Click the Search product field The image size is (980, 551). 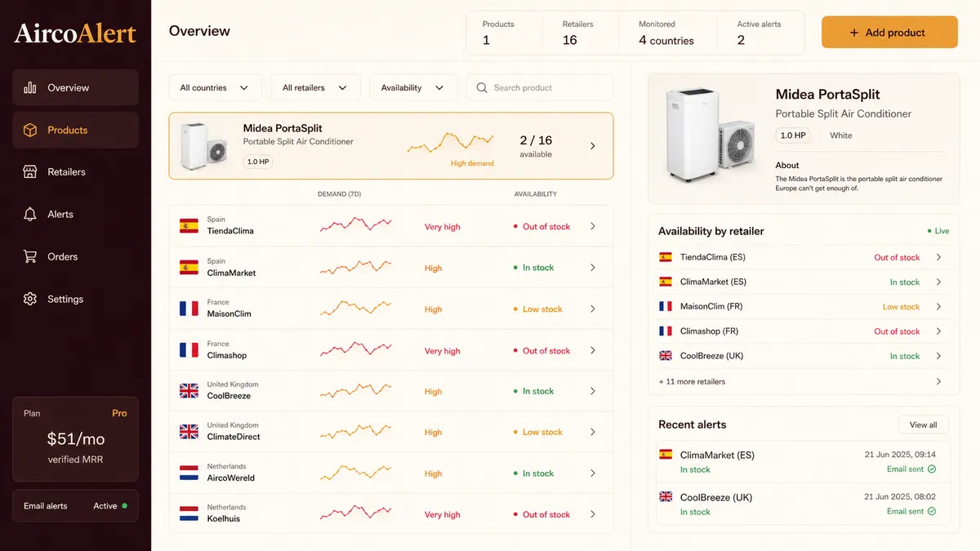540,87
